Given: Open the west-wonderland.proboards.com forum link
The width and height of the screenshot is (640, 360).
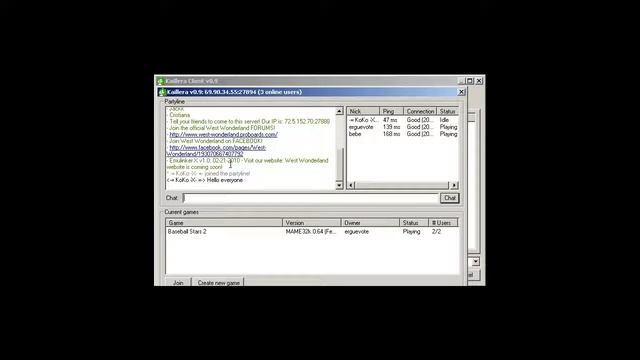Looking at the screenshot, I should click(x=223, y=134).
